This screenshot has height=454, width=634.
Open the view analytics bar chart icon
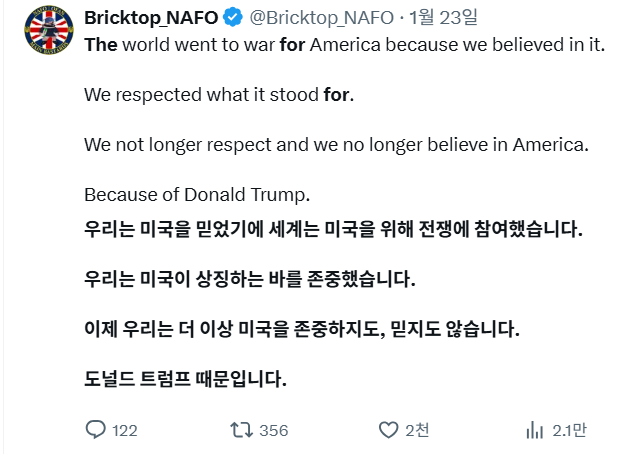[535, 430]
